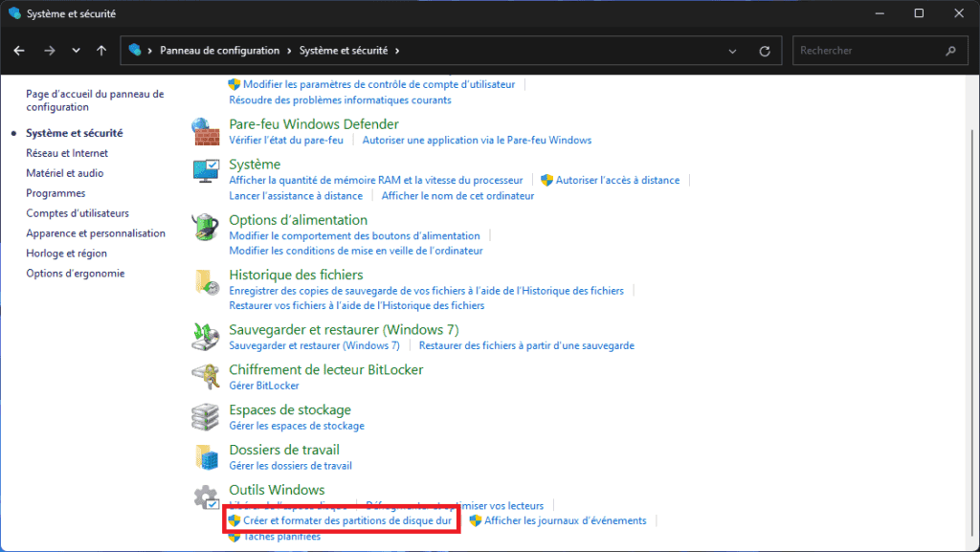Click Lancer l'assistance à distance

[296, 195]
